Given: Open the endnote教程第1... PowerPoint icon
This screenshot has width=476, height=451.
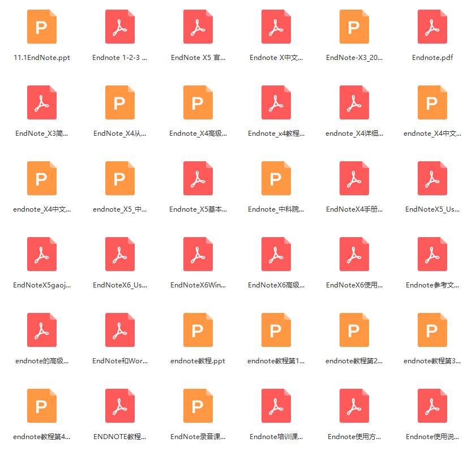Looking at the screenshot, I should [276, 330].
